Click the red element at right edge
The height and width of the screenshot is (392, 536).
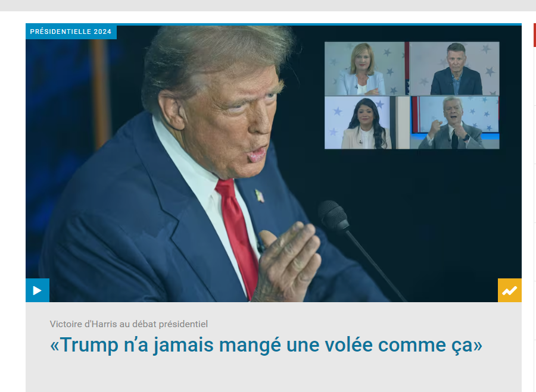click(x=535, y=35)
